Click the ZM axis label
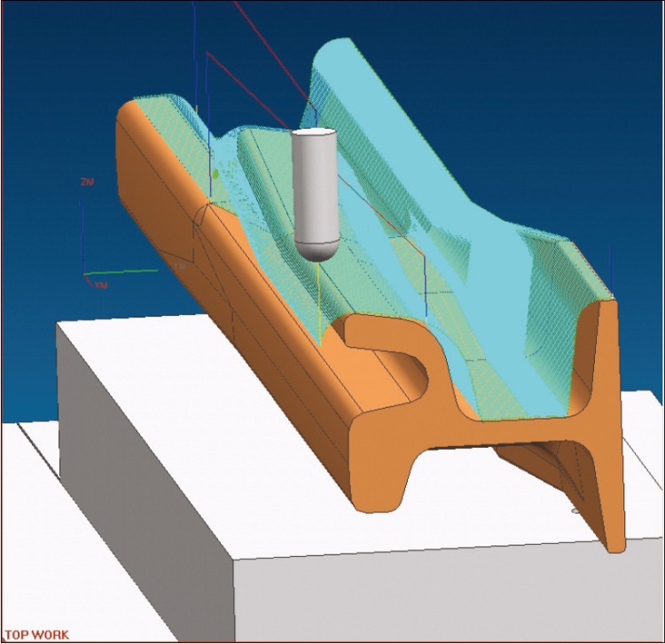The height and width of the screenshot is (644, 665). click(x=87, y=182)
